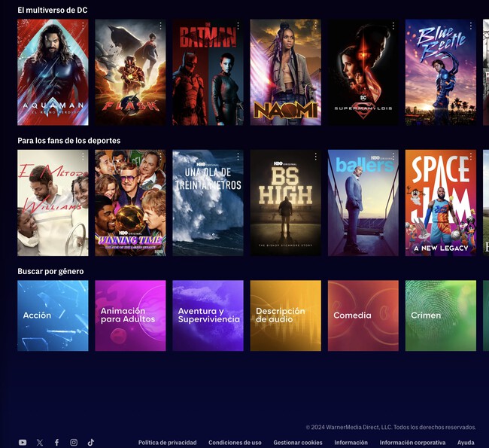Click the Instagram icon in footer
This screenshot has height=448, width=489.
click(x=74, y=443)
